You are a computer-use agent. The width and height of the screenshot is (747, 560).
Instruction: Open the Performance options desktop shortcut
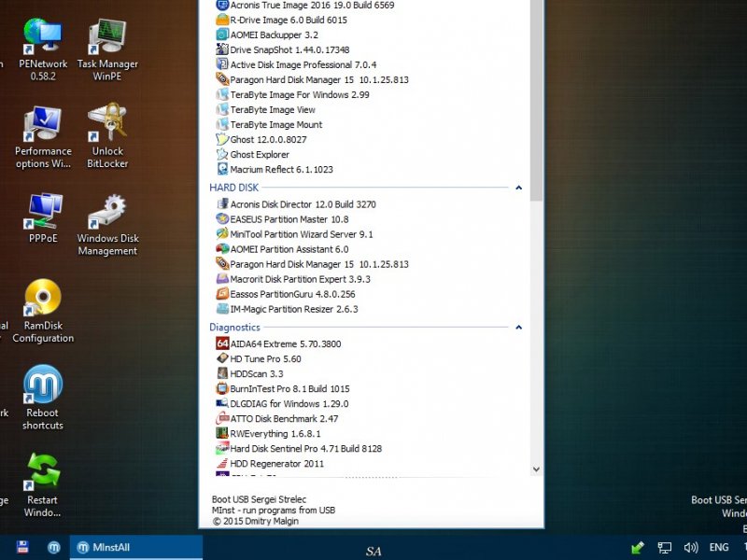[x=43, y=137]
